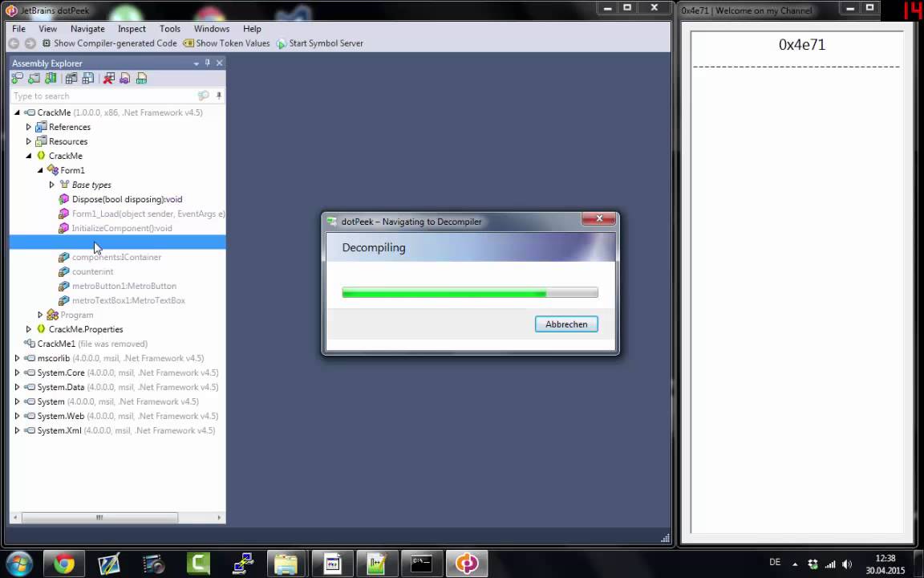Screen dimensions: 924x578
Task: Click the volume icon in system tray
Action: click(847, 564)
